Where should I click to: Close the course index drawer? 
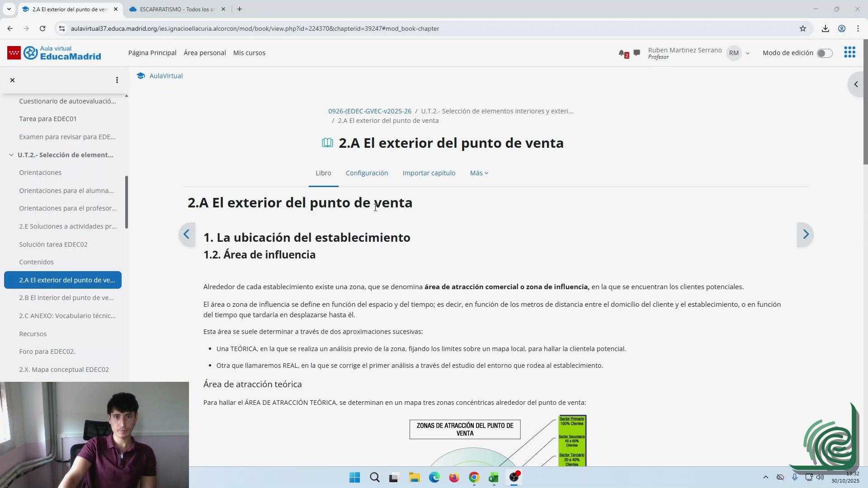tap(13, 80)
